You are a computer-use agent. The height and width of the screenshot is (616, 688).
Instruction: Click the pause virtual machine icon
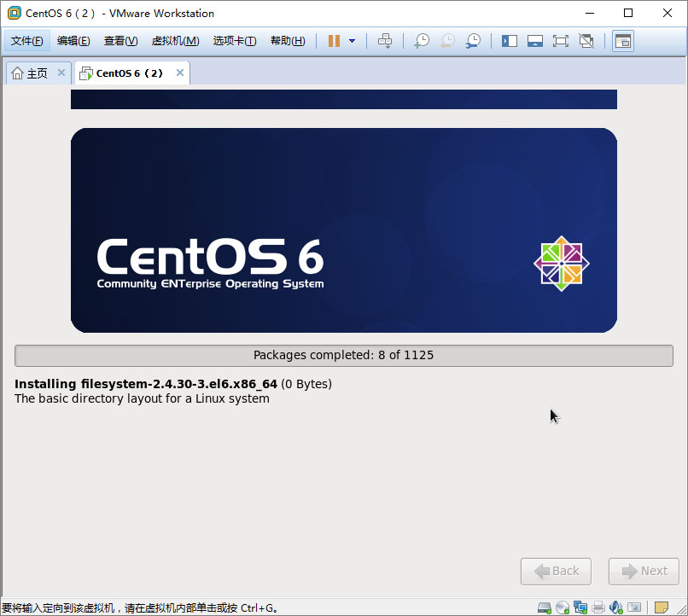pos(334,41)
